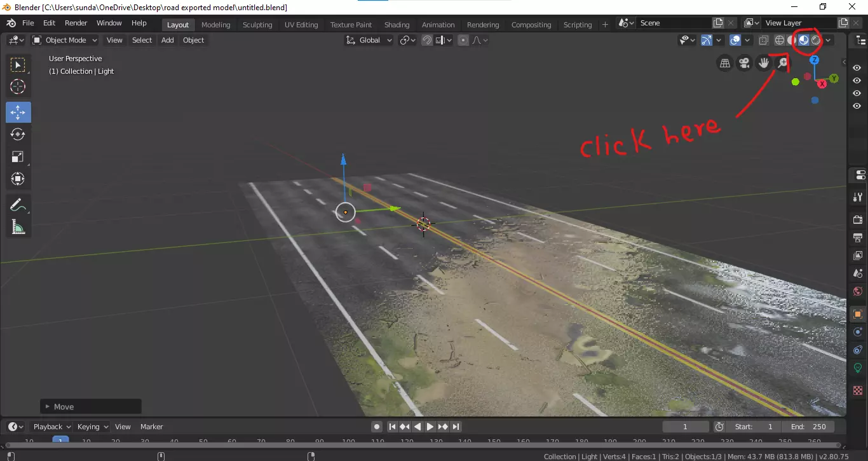Expand gizmo options dropdown arrow
The image size is (868, 461).
click(719, 40)
